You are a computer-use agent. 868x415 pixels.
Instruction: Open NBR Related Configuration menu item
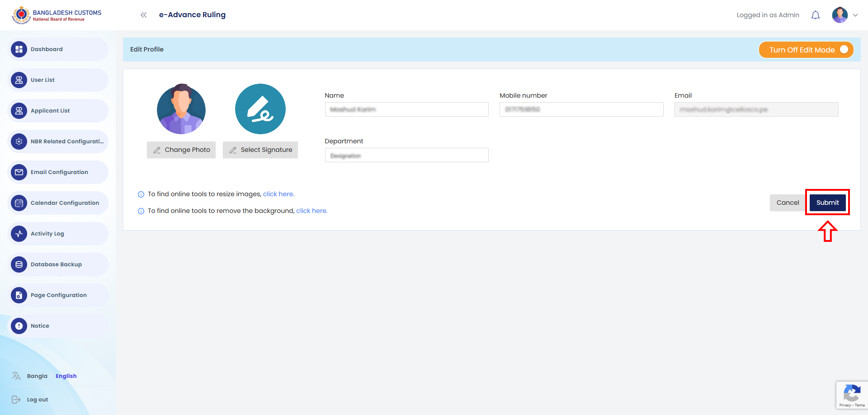58,141
